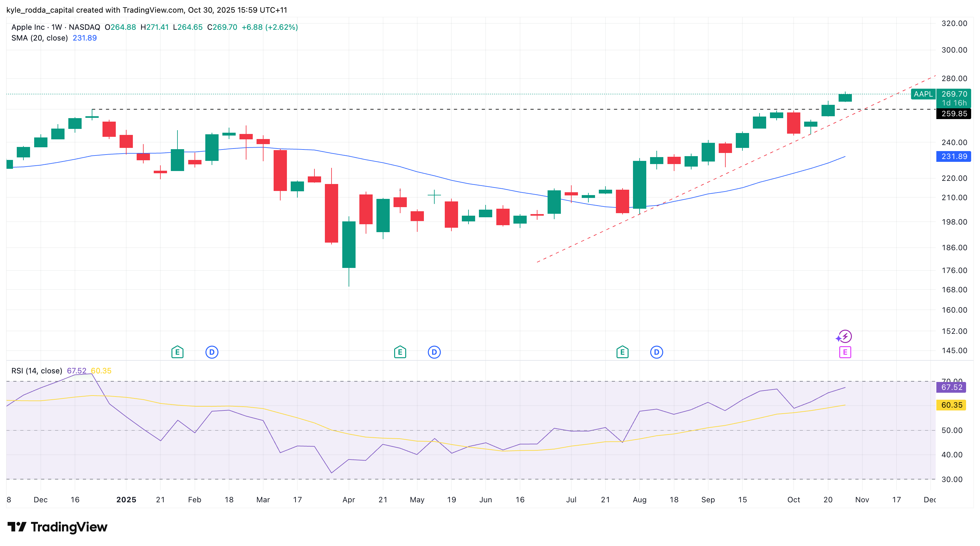Click the earnings E marker near August
The height and width of the screenshot is (546, 980).
coord(623,352)
